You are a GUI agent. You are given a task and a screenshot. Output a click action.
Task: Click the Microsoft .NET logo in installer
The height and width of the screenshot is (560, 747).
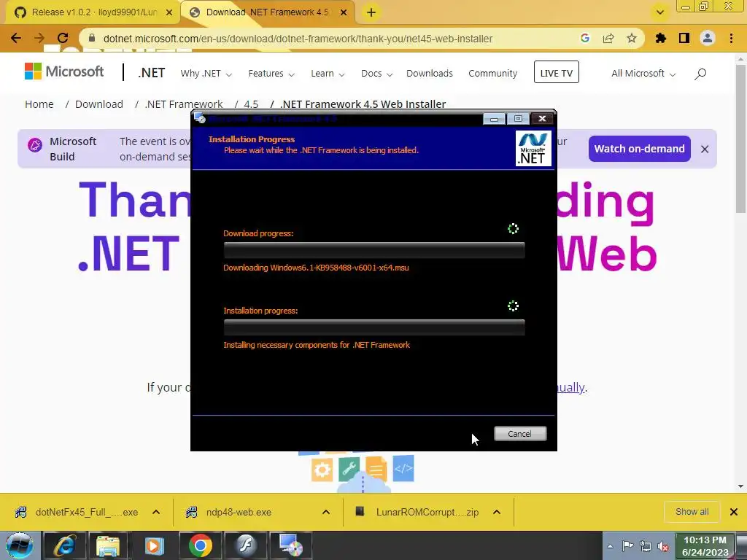click(533, 149)
